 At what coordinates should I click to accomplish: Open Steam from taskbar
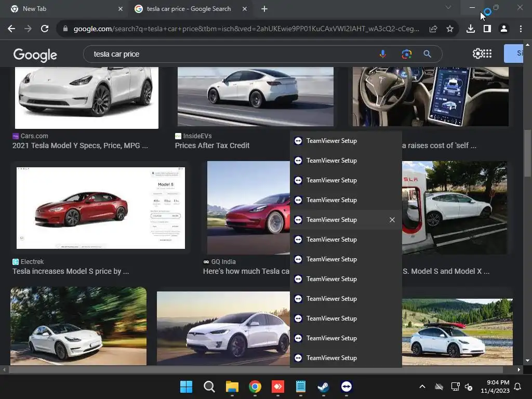tap(323, 387)
